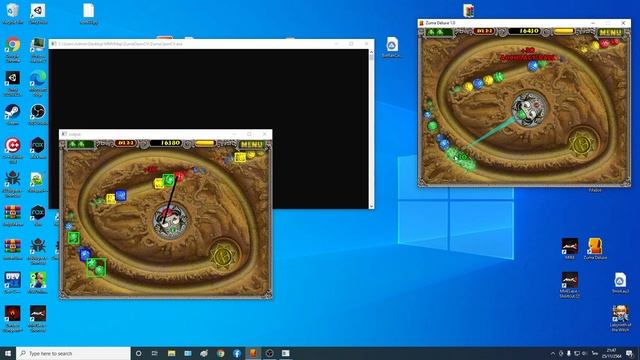This screenshot has height=360, width=640.
Task: Click the golden skull in the output window
Action: click(223, 256)
